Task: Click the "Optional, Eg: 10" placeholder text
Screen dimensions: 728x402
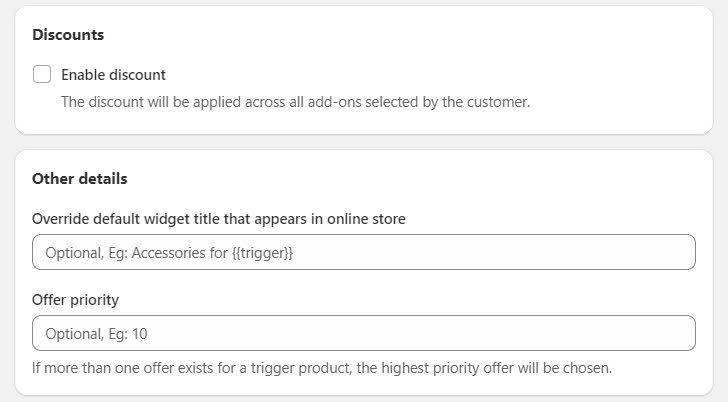Action: click(97, 334)
